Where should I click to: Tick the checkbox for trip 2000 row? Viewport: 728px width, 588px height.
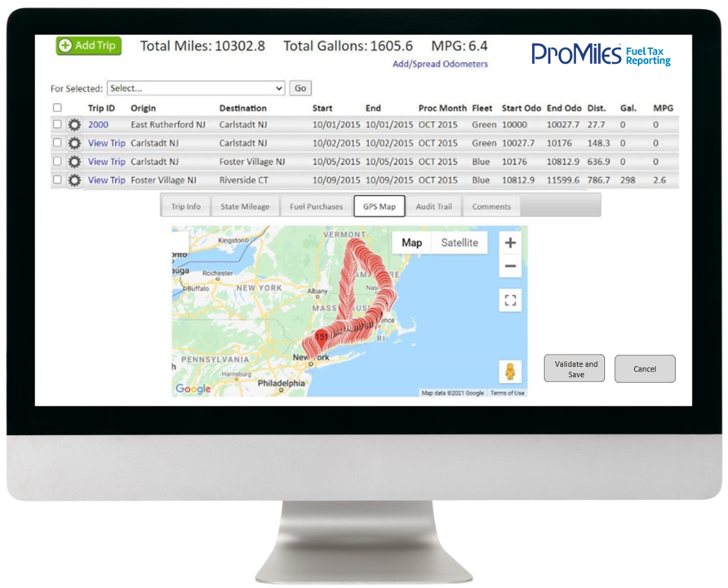click(x=57, y=125)
